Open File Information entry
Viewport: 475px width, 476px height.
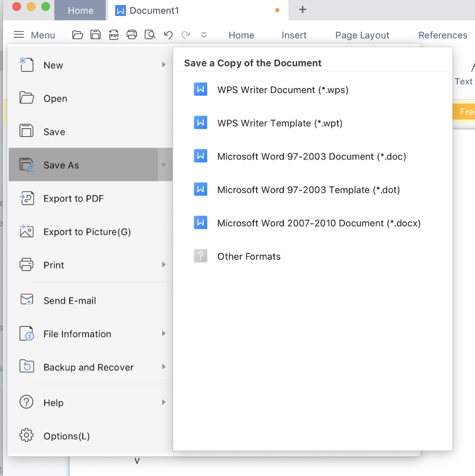pyautogui.click(x=91, y=334)
